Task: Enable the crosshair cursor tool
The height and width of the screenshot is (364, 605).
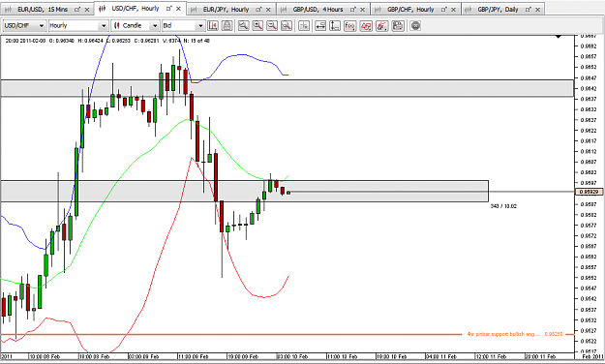Action: 304,26
